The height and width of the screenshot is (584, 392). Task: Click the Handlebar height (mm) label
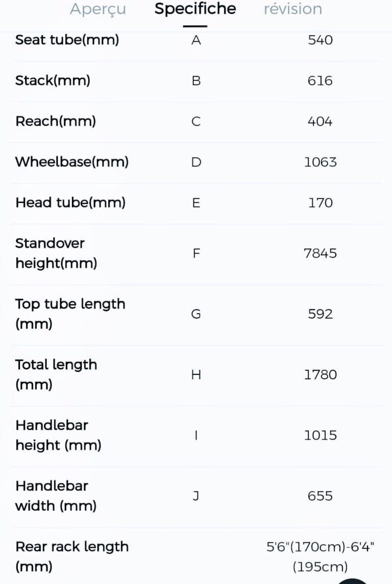pos(58,435)
